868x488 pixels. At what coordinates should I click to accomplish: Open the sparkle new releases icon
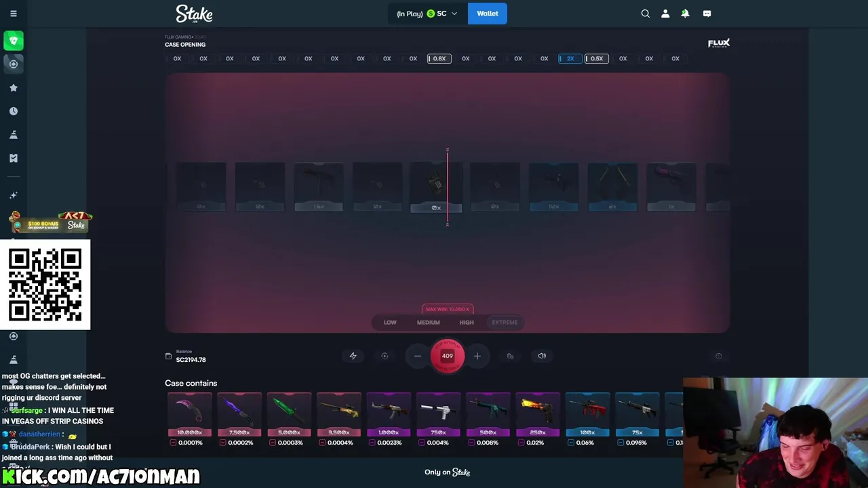pyautogui.click(x=14, y=195)
